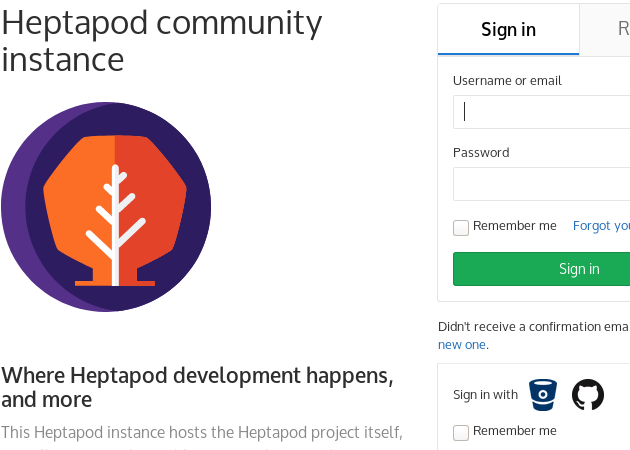This screenshot has width=630, height=450.
Task: Click the Heptapod community instance heading
Action: (162, 41)
